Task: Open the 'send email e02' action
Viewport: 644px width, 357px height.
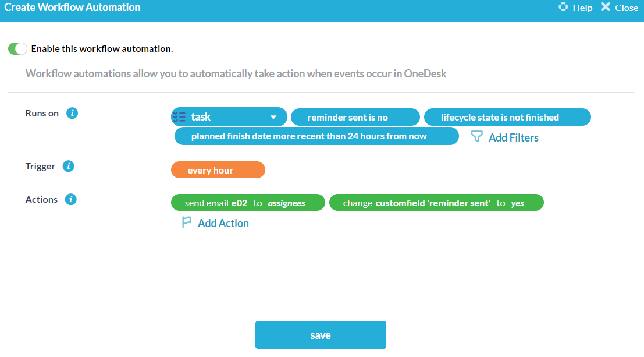Action: tap(247, 203)
